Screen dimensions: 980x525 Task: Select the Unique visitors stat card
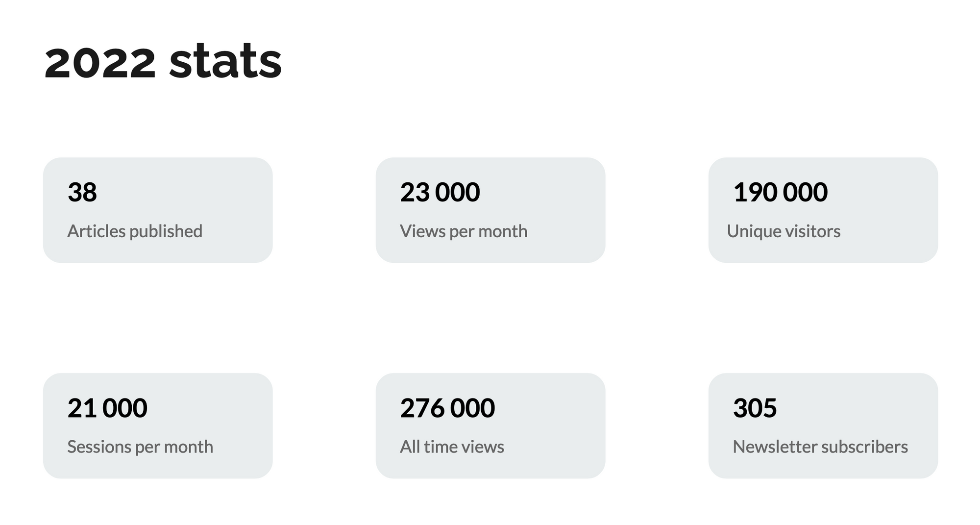pyautogui.click(x=823, y=210)
